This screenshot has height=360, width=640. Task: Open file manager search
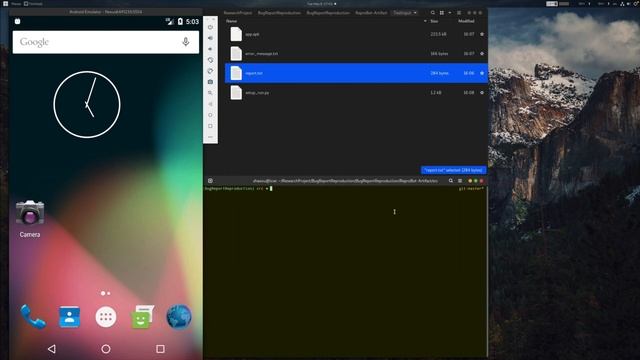point(433,13)
